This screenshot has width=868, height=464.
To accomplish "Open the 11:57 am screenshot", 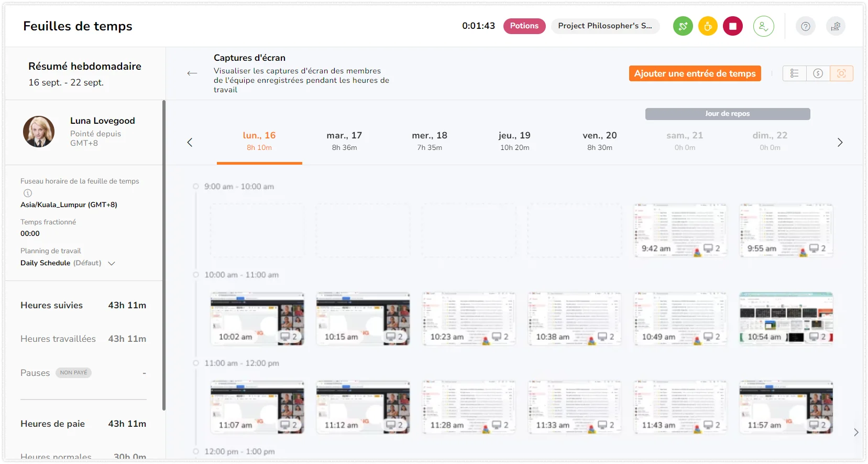I will pyautogui.click(x=786, y=407).
